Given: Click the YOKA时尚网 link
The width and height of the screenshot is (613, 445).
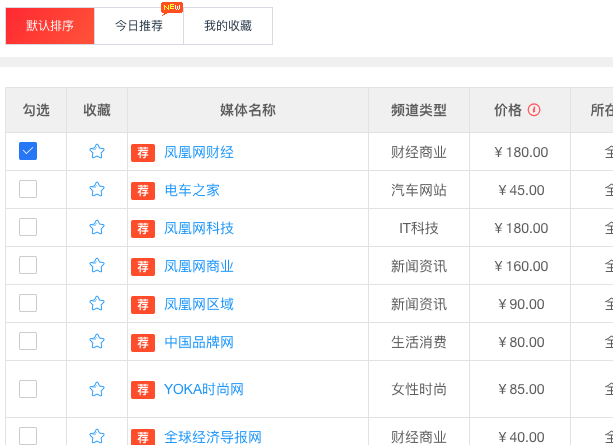Looking at the screenshot, I should click(204, 389).
